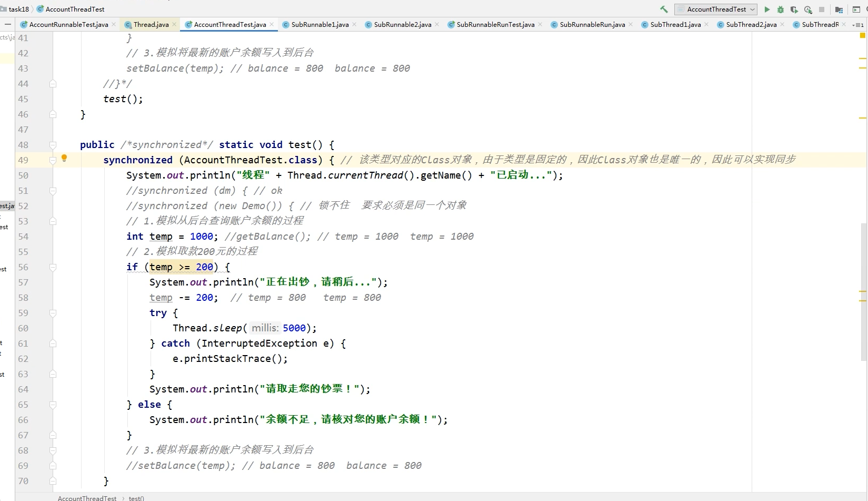Click the inspection status indicator square
The image size is (868, 501).
(862, 36)
